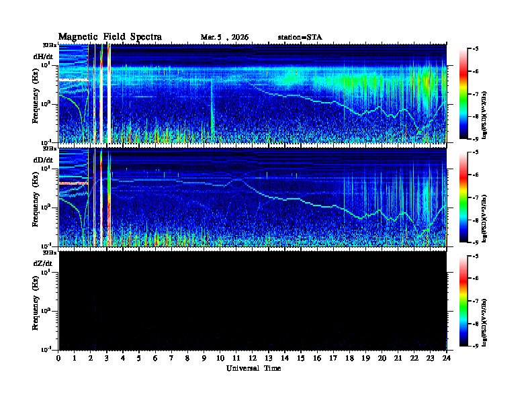Click the "32Hz" top label of dH/dt panel
This screenshot has width=532, height=411.
50,45
